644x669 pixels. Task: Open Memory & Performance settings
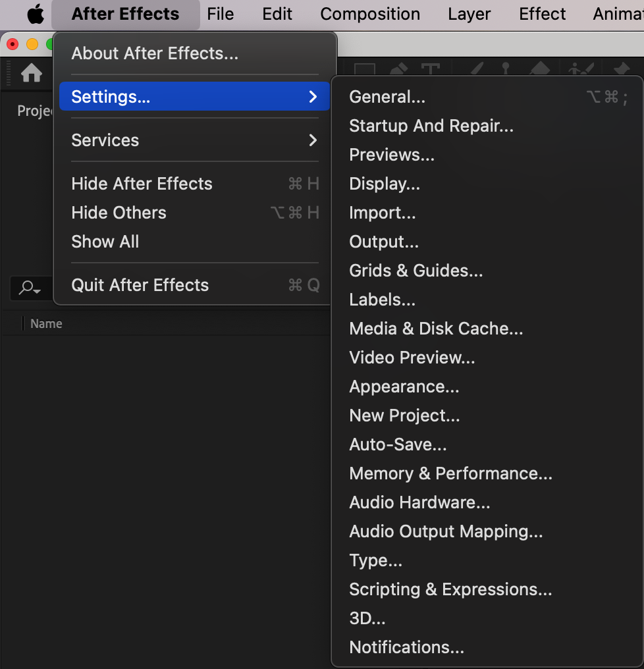coord(450,473)
